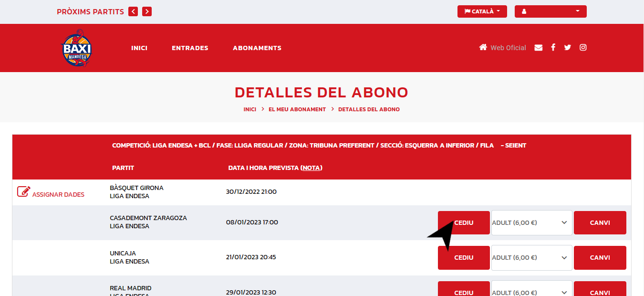Click the home icon beside Web Oficial
644x296 pixels.
483,47
